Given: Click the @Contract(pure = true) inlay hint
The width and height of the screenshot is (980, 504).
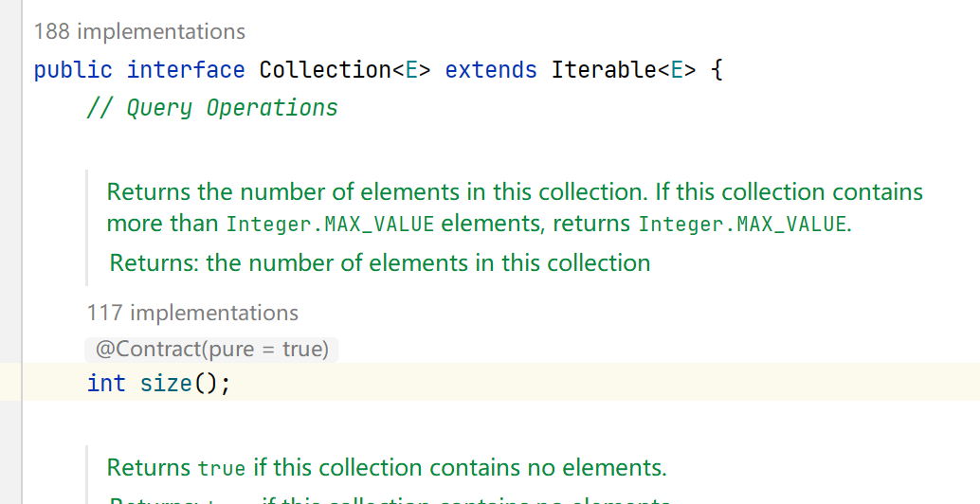Looking at the screenshot, I should tap(211, 350).
